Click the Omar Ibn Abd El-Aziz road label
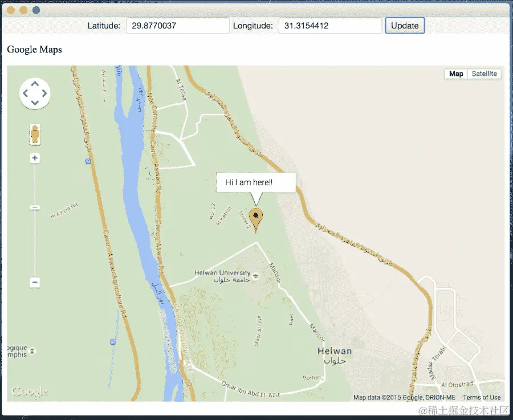 click(251, 389)
